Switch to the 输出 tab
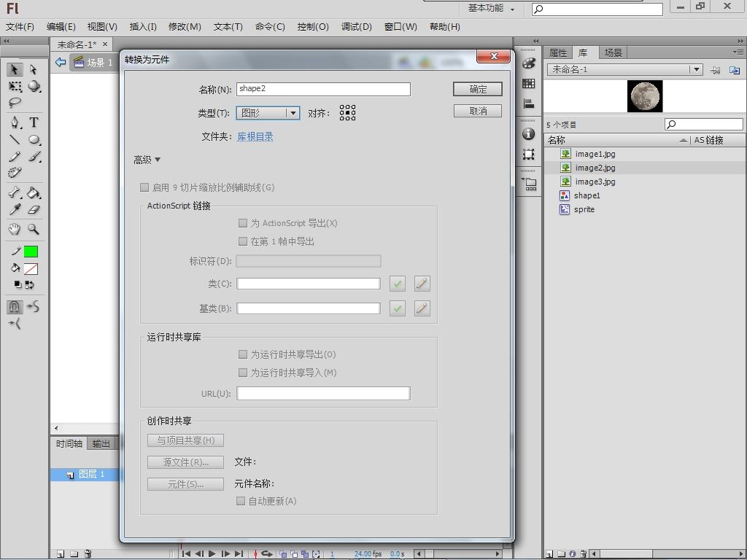 (101, 444)
